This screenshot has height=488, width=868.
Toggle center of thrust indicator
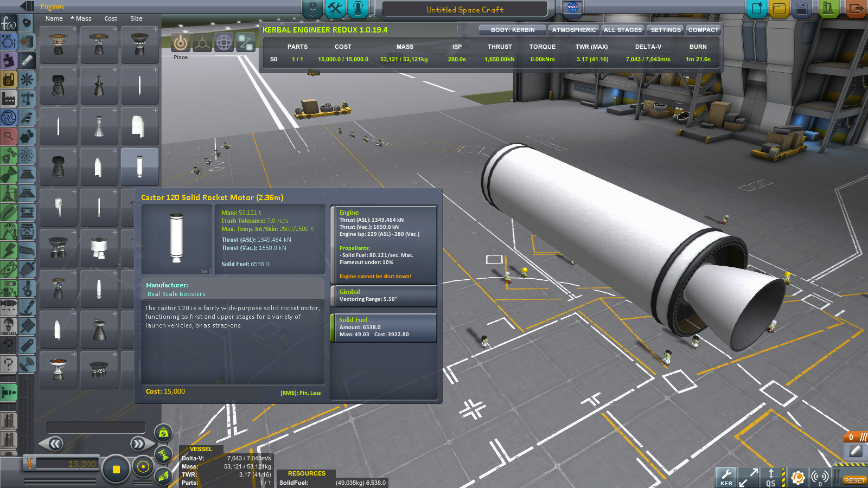(164, 454)
